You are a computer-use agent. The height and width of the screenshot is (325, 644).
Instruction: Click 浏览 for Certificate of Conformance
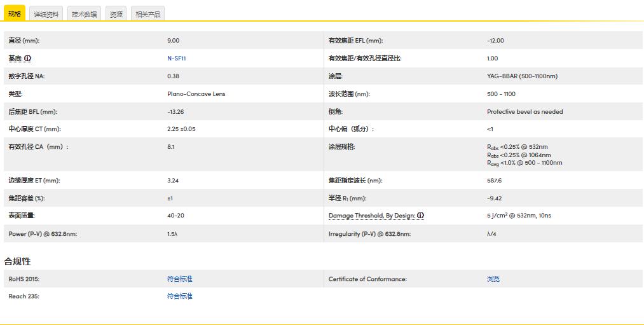click(493, 279)
